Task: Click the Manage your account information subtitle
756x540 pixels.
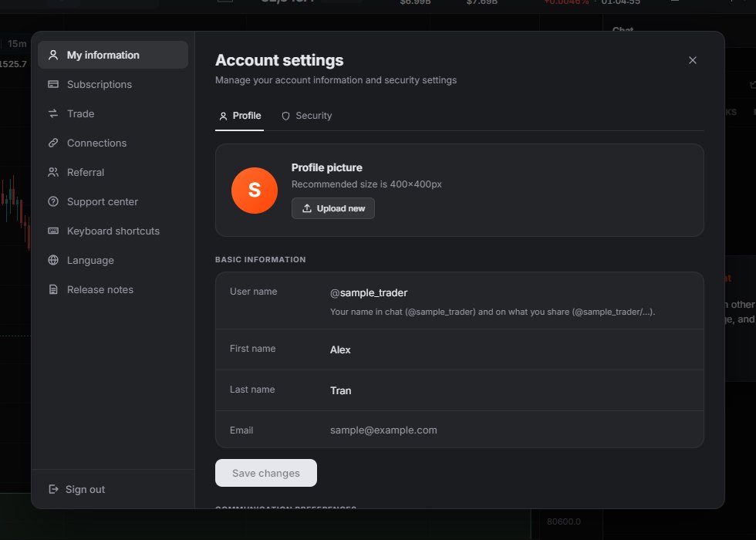Action: pos(336,80)
